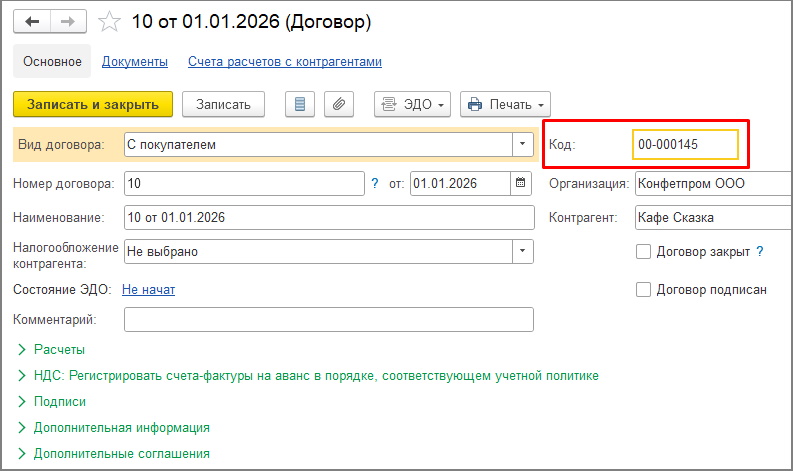Click the help icon beside Договор закрыт
Viewport: 793px width, 471px height.
pos(760,252)
